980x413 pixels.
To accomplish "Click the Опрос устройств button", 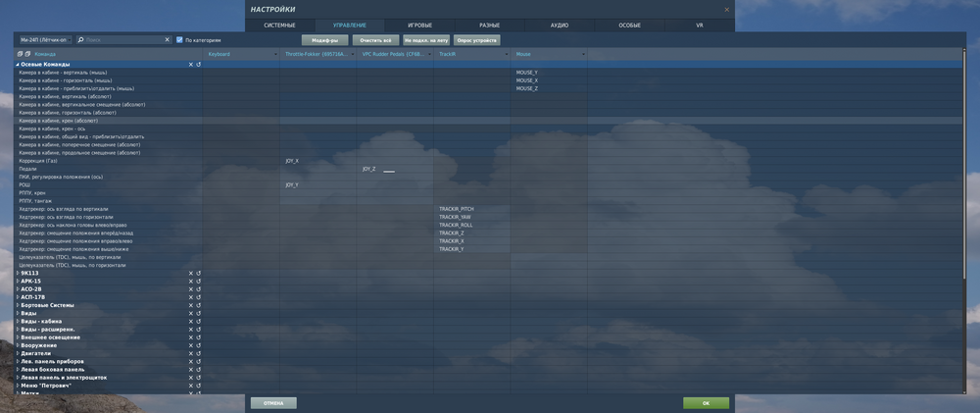I will pyautogui.click(x=477, y=40).
